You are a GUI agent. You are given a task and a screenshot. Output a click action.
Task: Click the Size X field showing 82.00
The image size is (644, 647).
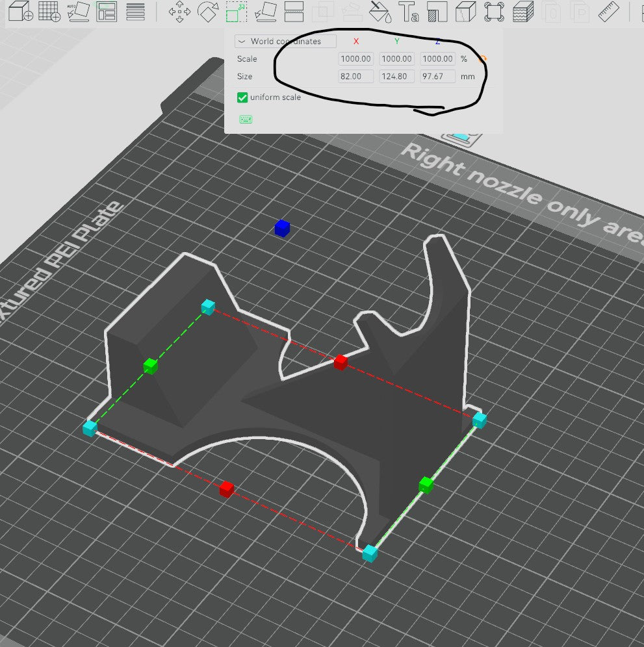point(355,77)
